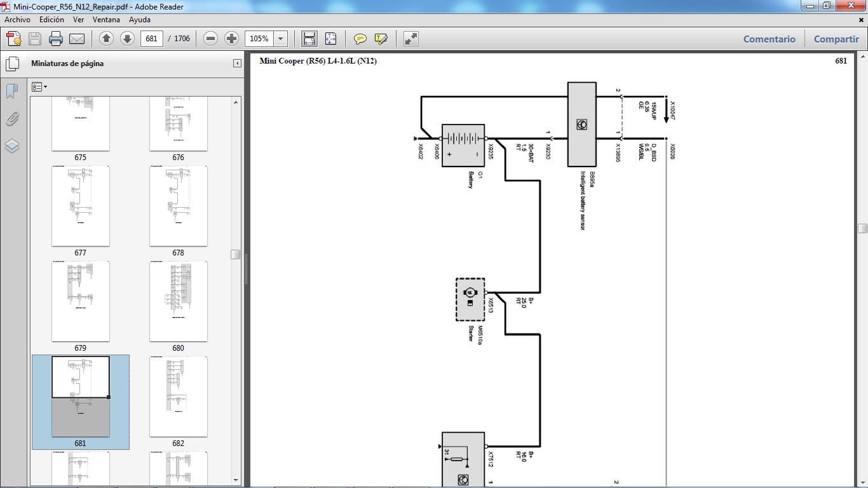Zoom in with the plus button
This screenshot has height=488, width=868.
pos(232,39)
